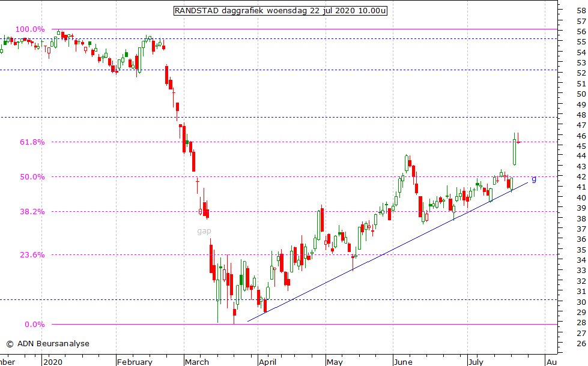Click price 28 on the right axis
This screenshot has height=366, width=588.
tap(581, 323)
